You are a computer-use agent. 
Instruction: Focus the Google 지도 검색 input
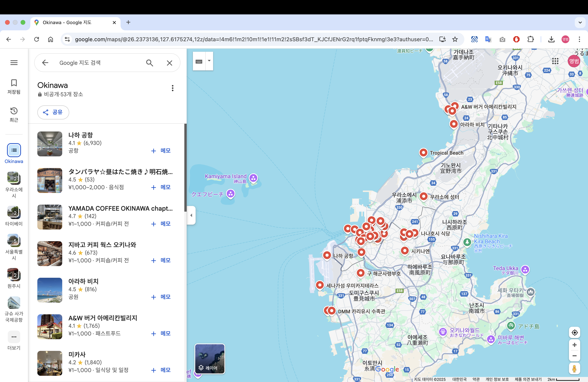[99, 63]
